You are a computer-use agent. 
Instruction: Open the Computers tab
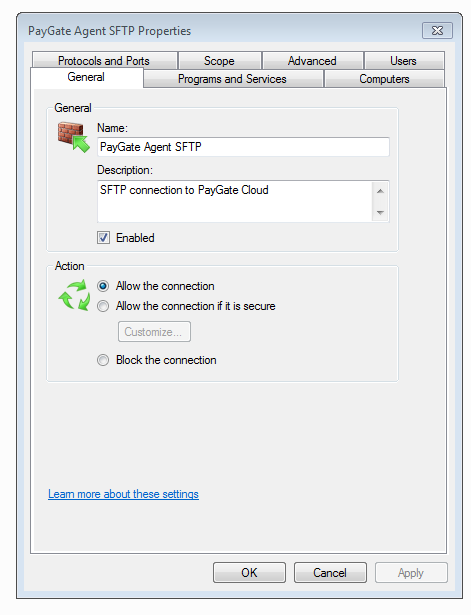pyautogui.click(x=384, y=79)
